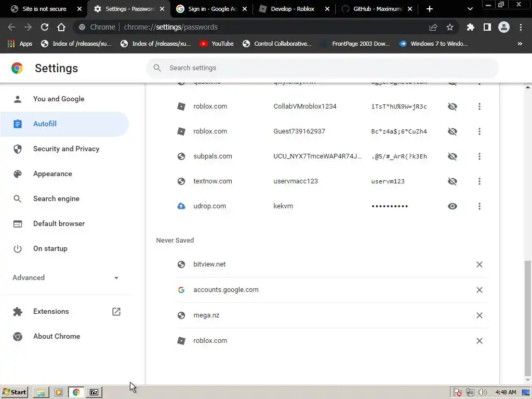532x399 pixels.
Task: Open Chrome's three-dot main menu
Action: coord(521,27)
